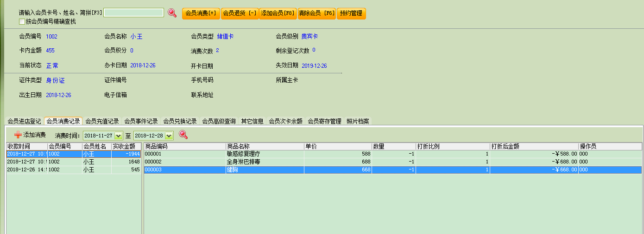Switch to 会员充值记录 tab
The image size is (644, 234).
102,121
